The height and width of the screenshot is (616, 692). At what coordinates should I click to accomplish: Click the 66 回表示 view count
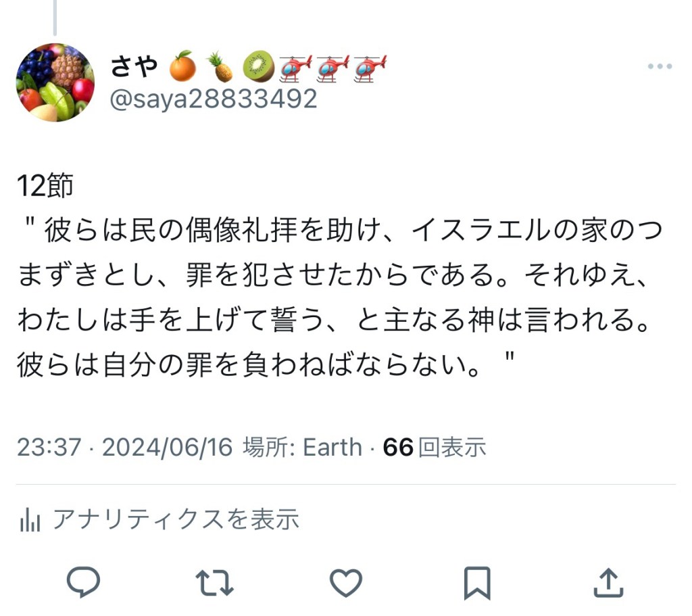(x=435, y=447)
